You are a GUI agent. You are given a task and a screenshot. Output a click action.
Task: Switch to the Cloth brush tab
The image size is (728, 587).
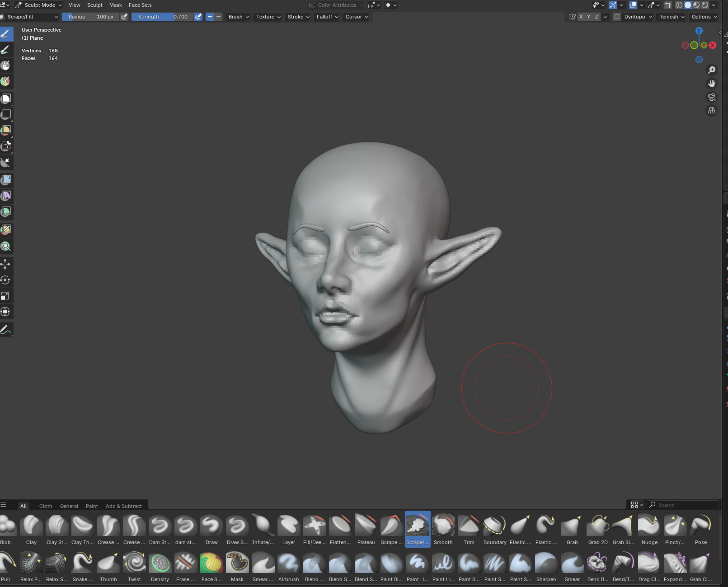46,506
